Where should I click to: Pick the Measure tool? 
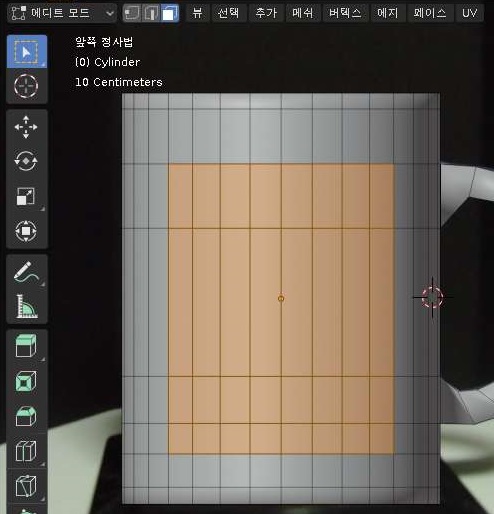[x=26, y=306]
